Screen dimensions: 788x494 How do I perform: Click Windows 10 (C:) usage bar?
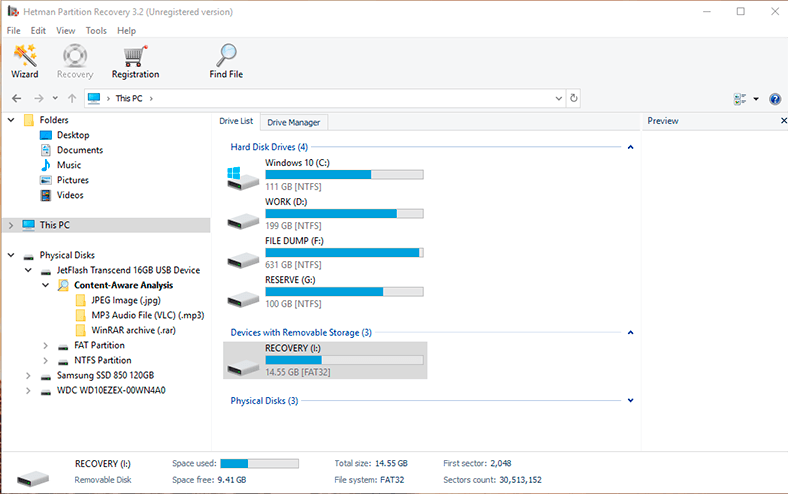point(344,174)
